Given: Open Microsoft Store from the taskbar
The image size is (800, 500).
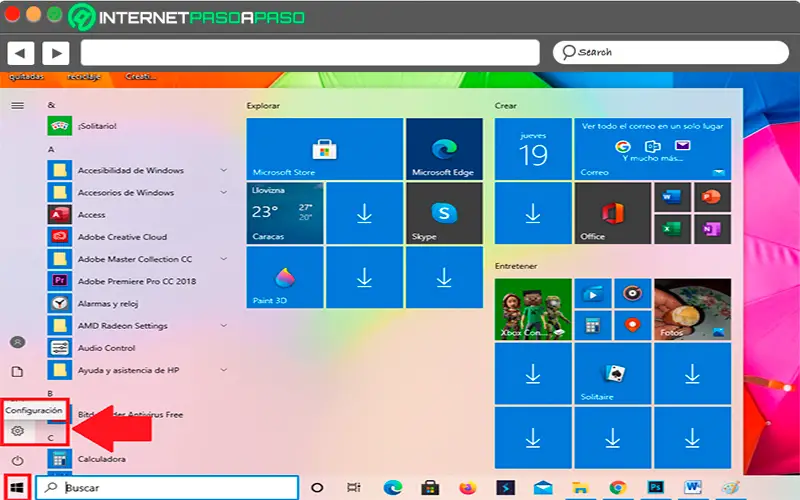Looking at the screenshot, I should [430, 488].
